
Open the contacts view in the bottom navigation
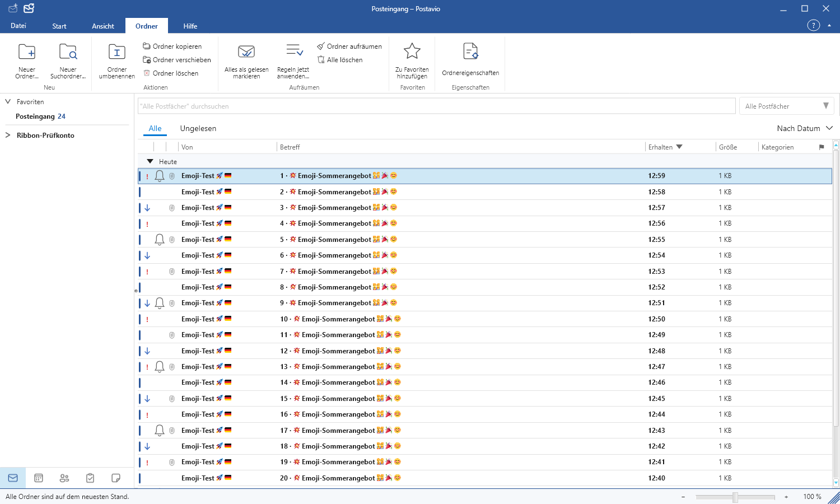pos(64,478)
